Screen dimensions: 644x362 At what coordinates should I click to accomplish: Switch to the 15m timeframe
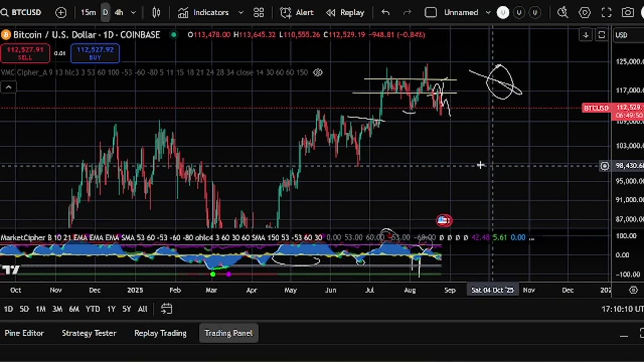[x=88, y=13]
